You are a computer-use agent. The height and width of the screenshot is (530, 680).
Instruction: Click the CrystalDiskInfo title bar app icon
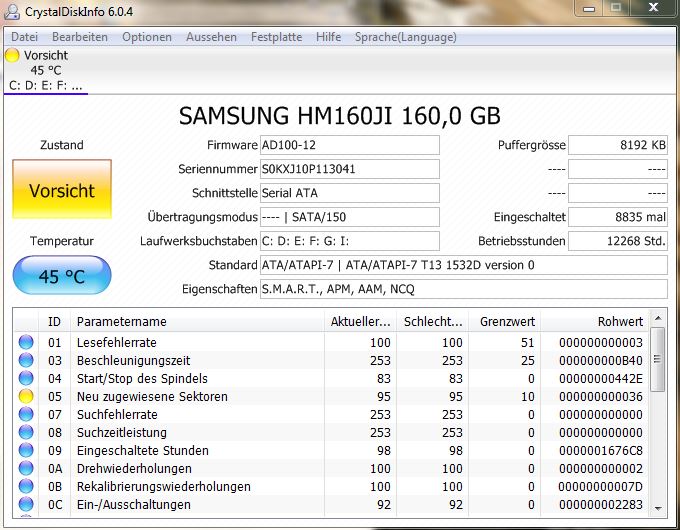tap(12, 11)
